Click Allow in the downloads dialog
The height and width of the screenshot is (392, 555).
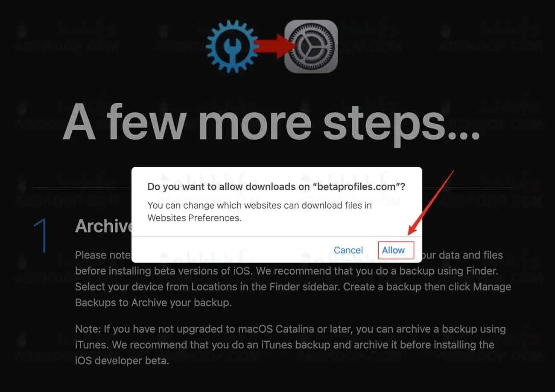tap(396, 250)
